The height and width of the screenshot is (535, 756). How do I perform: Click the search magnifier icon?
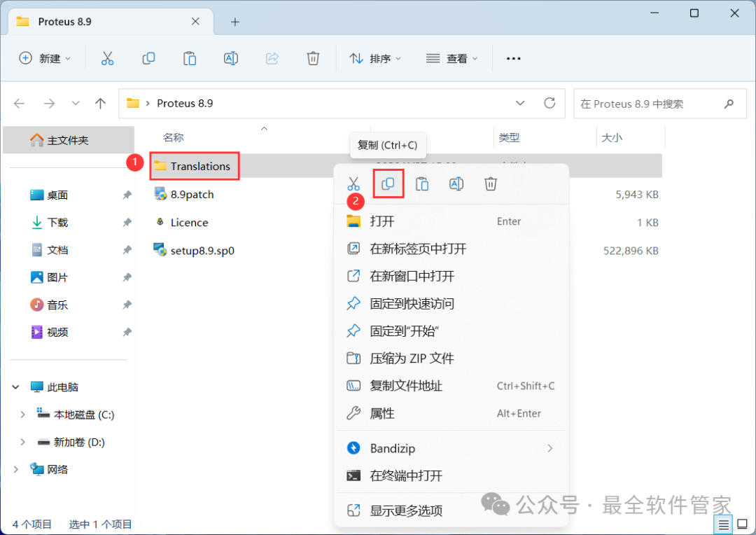coord(729,104)
